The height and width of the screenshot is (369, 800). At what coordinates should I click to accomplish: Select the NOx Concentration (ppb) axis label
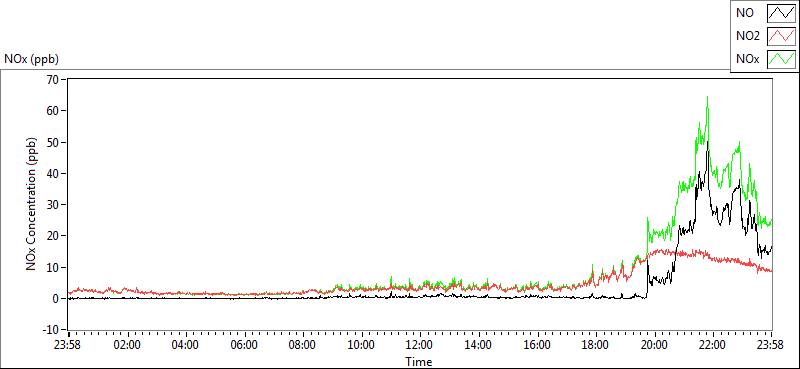(x=32, y=203)
